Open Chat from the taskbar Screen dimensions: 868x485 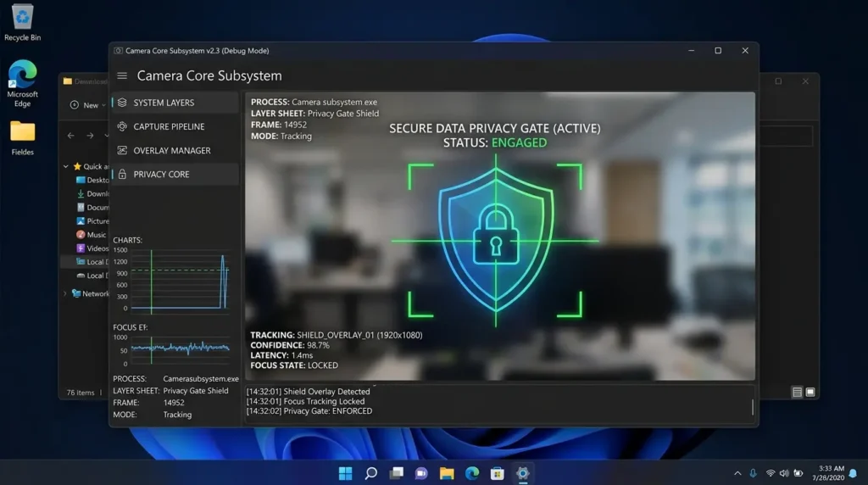[421, 473]
